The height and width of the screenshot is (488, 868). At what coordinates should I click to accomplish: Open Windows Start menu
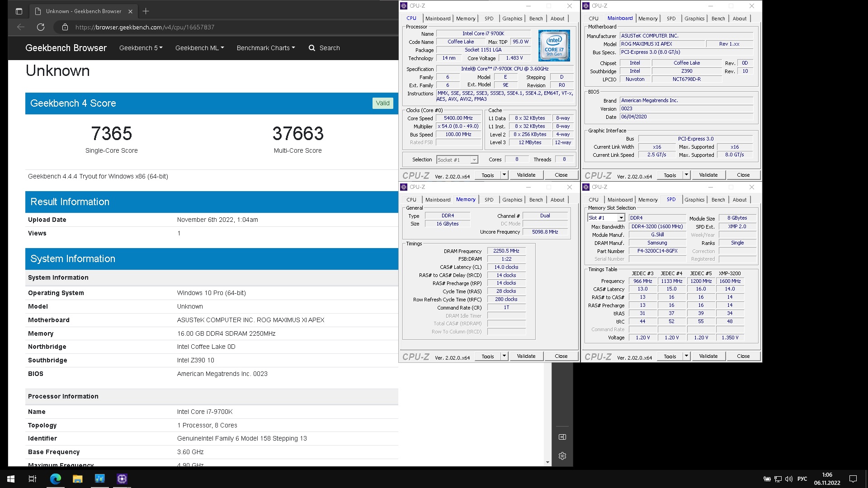click(11, 479)
